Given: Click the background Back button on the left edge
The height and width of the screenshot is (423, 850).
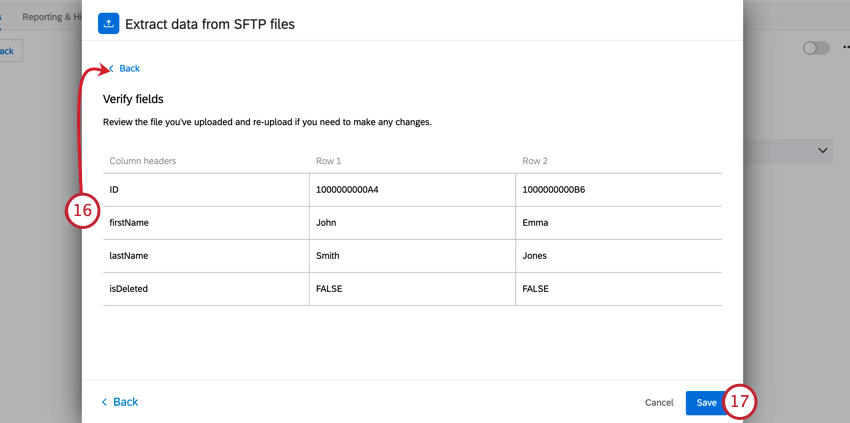Looking at the screenshot, I should pyautogui.click(x=8, y=51).
